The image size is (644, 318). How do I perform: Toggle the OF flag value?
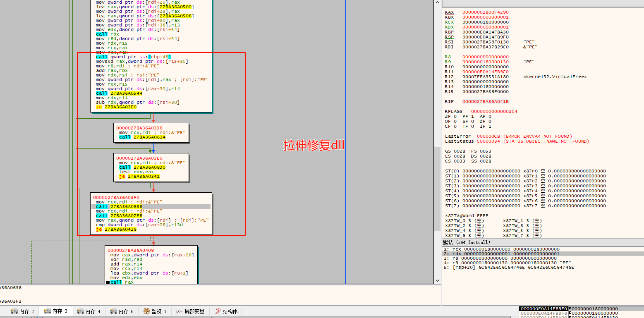coord(455,122)
